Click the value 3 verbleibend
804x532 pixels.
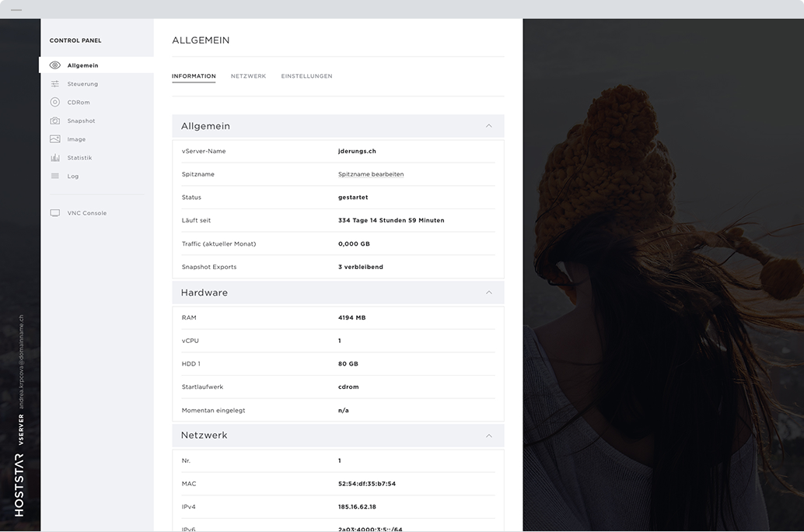[x=361, y=267]
